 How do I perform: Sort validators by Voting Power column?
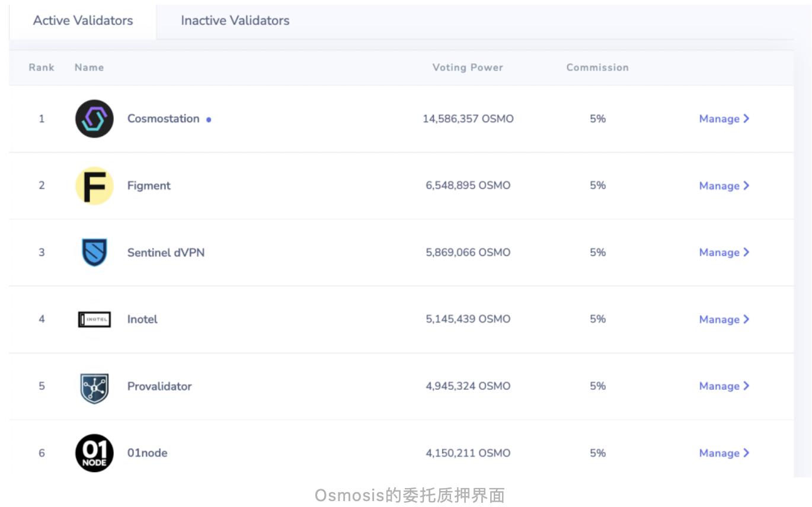tap(468, 68)
